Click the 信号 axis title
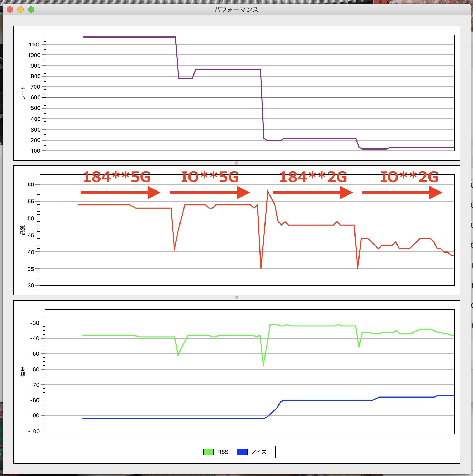The height and width of the screenshot is (476, 473). pos(23,372)
